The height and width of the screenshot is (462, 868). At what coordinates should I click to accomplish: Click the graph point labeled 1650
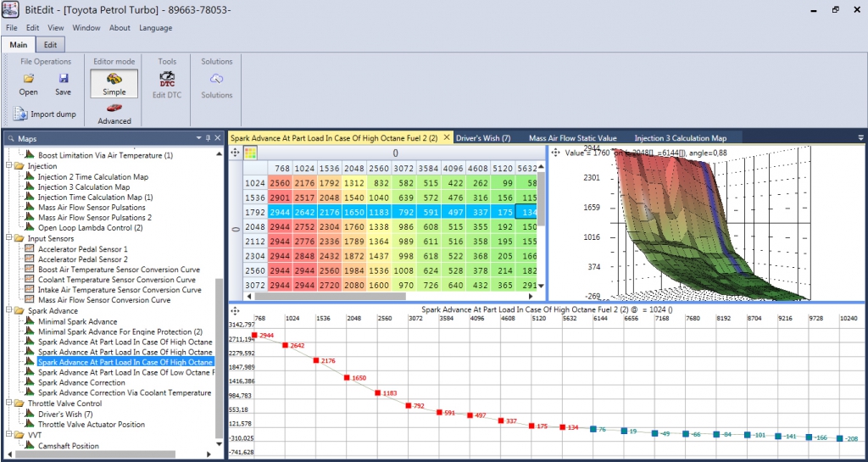coord(347,378)
